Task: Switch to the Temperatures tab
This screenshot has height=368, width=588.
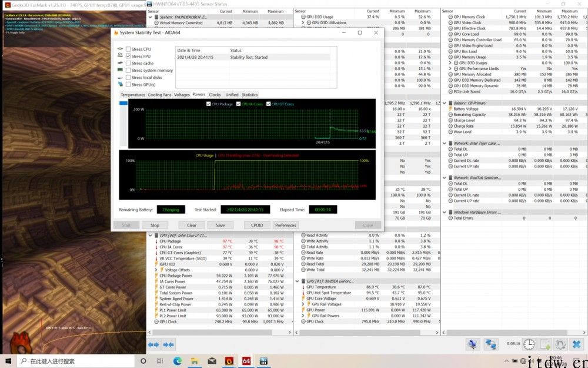Action: coord(133,95)
